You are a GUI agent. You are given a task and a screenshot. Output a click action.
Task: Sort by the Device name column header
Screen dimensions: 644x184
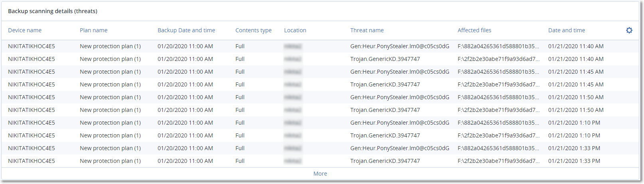point(25,30)
